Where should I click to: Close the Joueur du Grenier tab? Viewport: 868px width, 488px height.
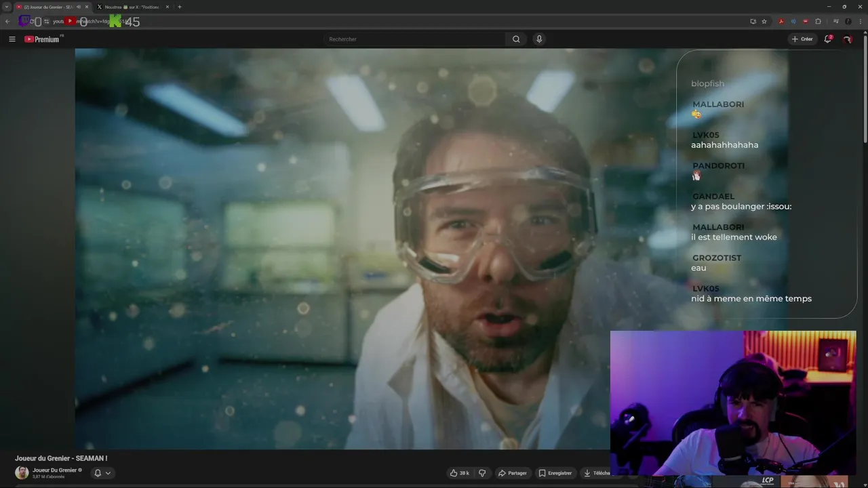pyautogui.click(x=87, y=7)
